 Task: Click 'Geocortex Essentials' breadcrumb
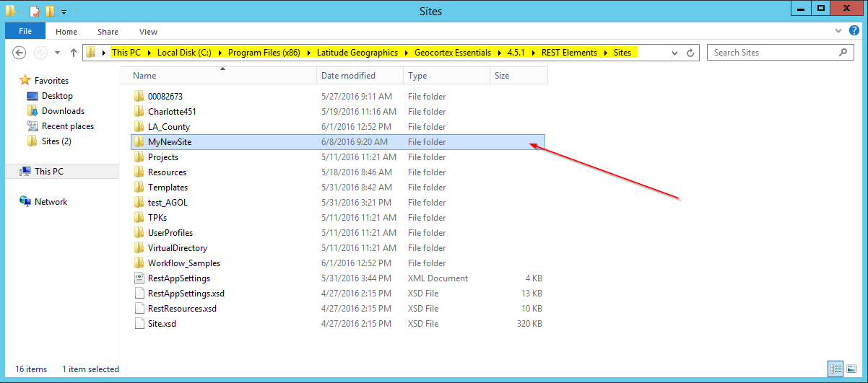pos(452,53)
